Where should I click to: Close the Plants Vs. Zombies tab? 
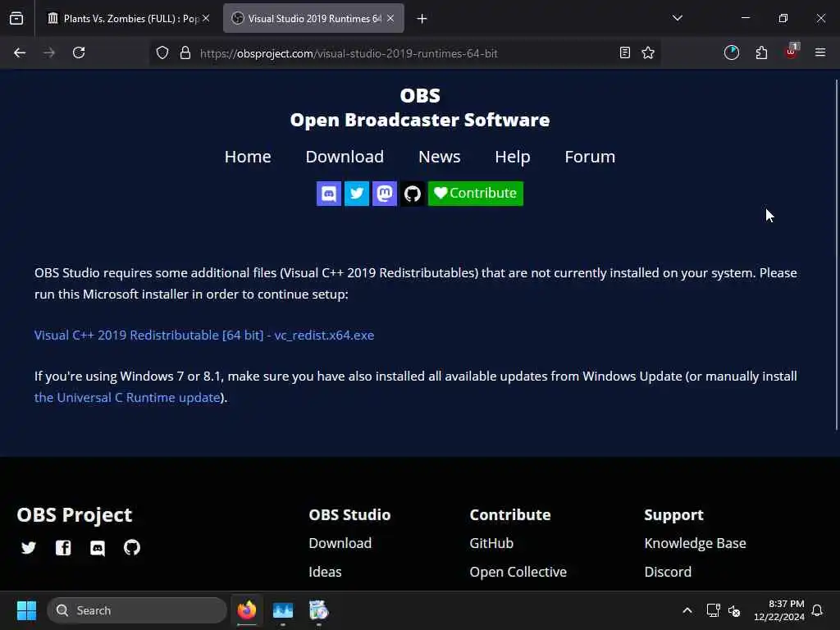tap(206, 18)
